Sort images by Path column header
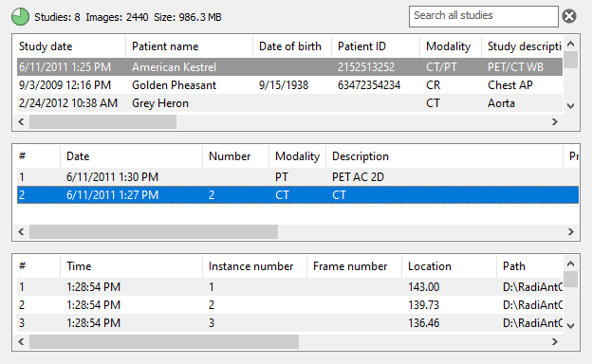 click(529, 266)
